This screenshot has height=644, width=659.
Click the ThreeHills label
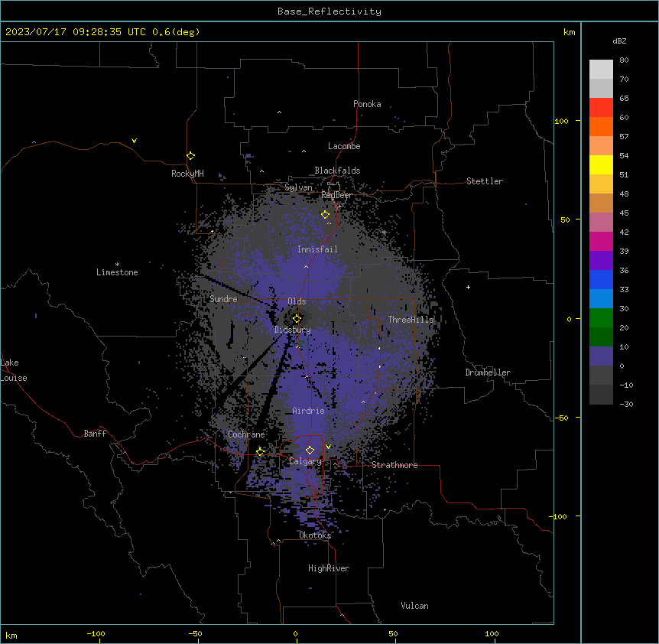tap(411, 320)
